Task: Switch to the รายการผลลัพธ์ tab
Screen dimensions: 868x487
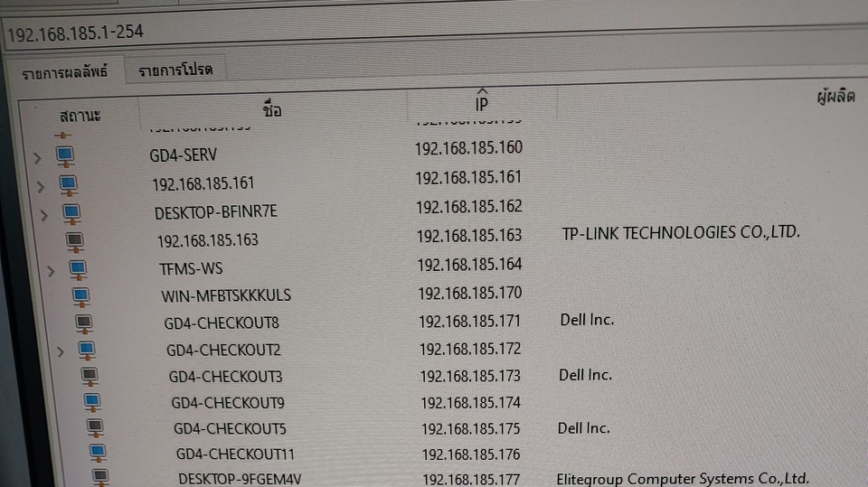Action: [65, 72]
